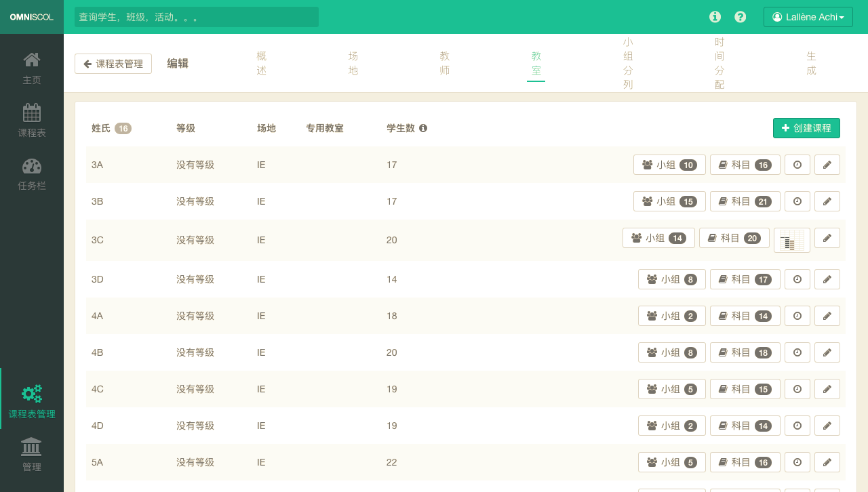
Task: Switch to the 概述 tab
Action: 262,63
